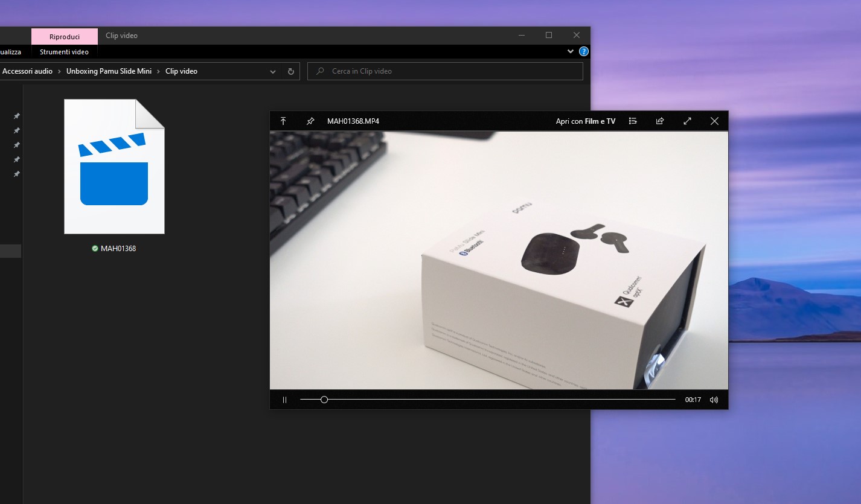Share the MAH01368.MP4 file
The height and width of the screenshot is (504, 861).
click(x=660, y=121)
